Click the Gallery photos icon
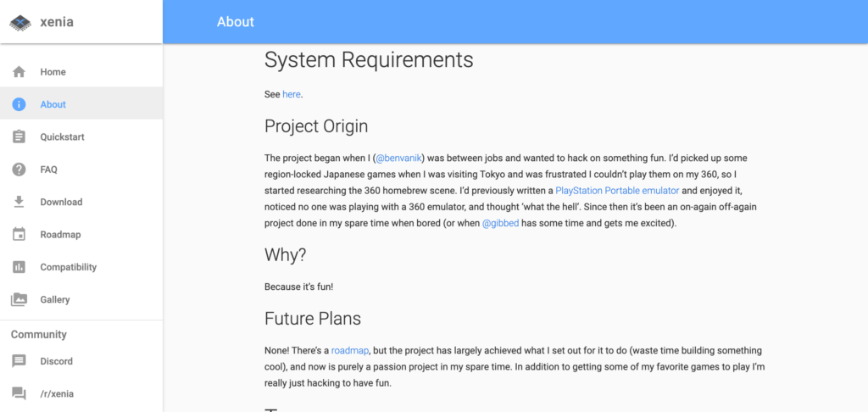Viewport: 868px width, 412px height. pyautogui.click(x=19, y=299)
